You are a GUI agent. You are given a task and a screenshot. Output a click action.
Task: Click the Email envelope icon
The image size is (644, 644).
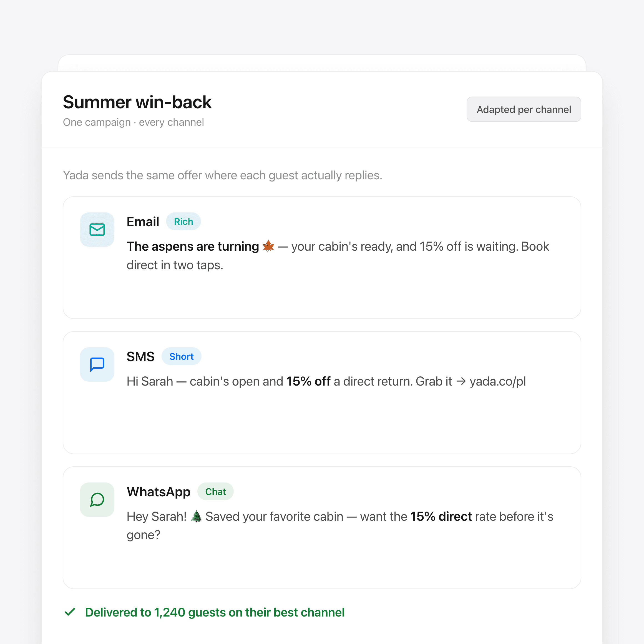click(97, 229)
